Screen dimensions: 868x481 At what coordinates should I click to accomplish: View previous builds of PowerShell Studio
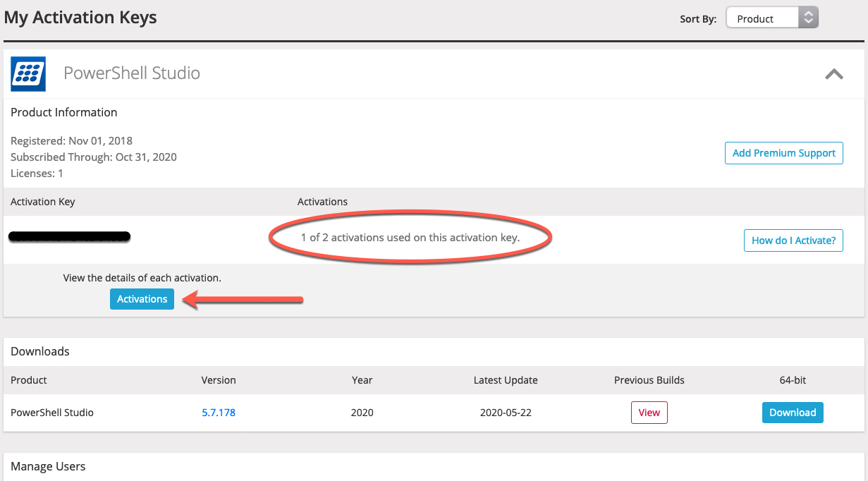[x=649, y=413]
